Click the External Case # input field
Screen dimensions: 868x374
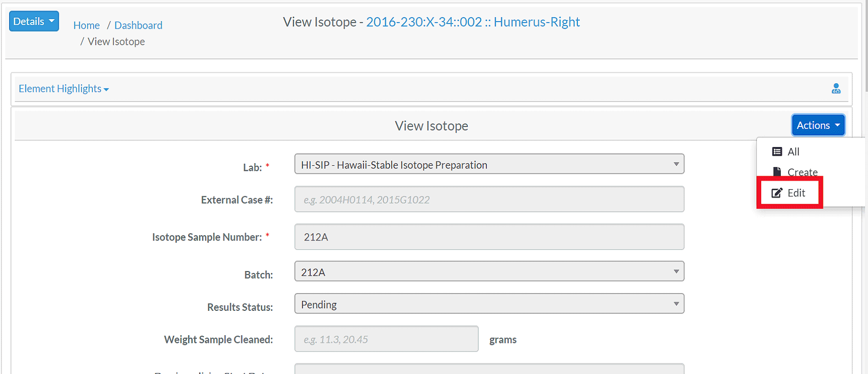tap(489, 199)
